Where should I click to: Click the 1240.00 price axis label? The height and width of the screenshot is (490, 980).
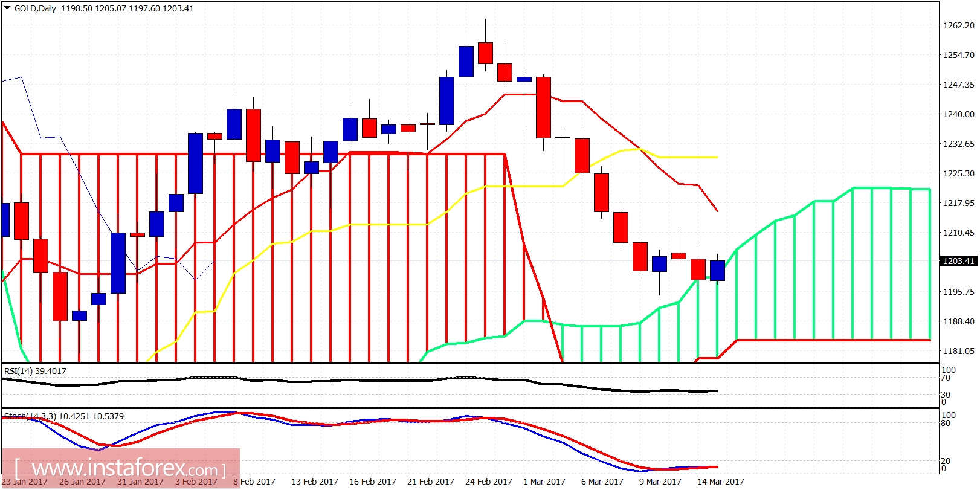(959, 114)
